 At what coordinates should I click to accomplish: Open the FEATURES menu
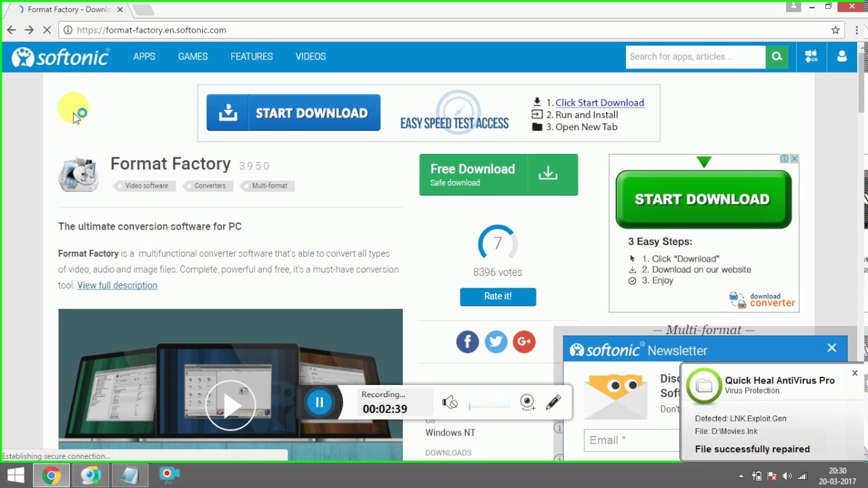pyautogui.click(x=252, y=56)
